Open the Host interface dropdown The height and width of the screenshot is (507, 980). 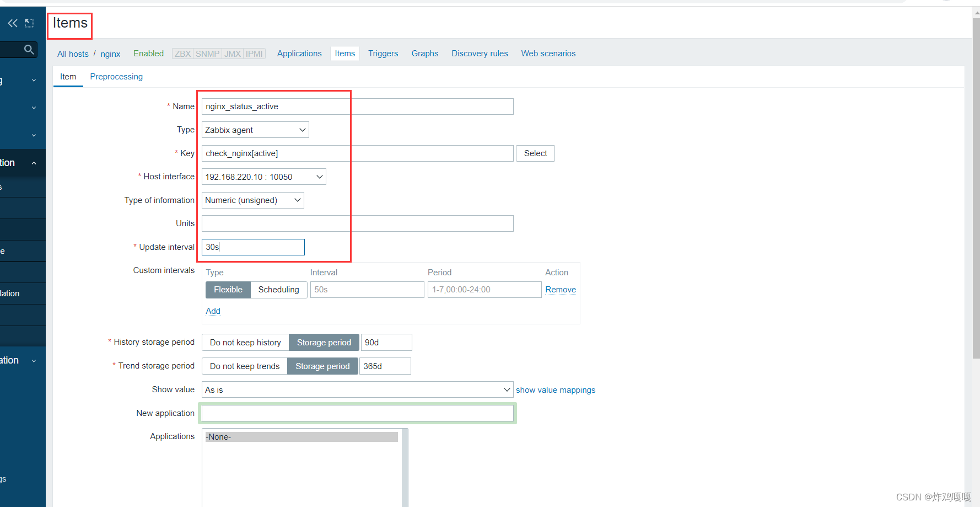point(264,177)
